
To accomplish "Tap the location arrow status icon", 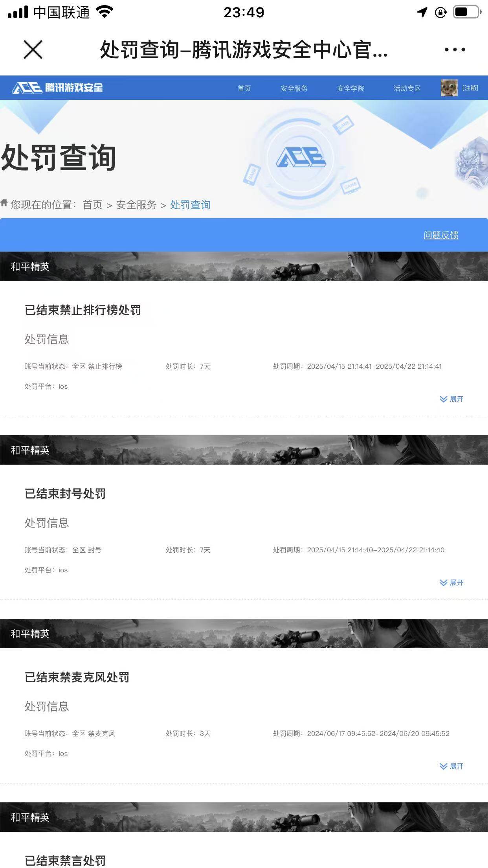I will [x=422, y=12].
